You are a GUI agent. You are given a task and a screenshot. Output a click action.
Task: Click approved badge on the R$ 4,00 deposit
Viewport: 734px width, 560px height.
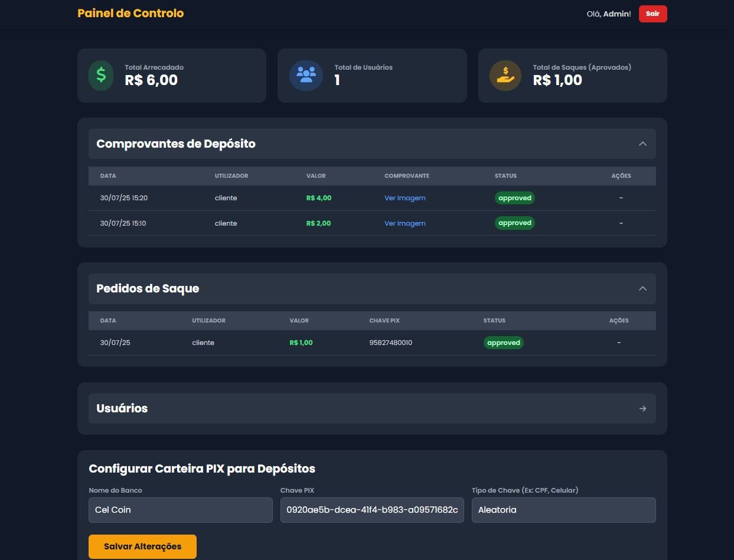pyautogui.click(x=514, y=198)
